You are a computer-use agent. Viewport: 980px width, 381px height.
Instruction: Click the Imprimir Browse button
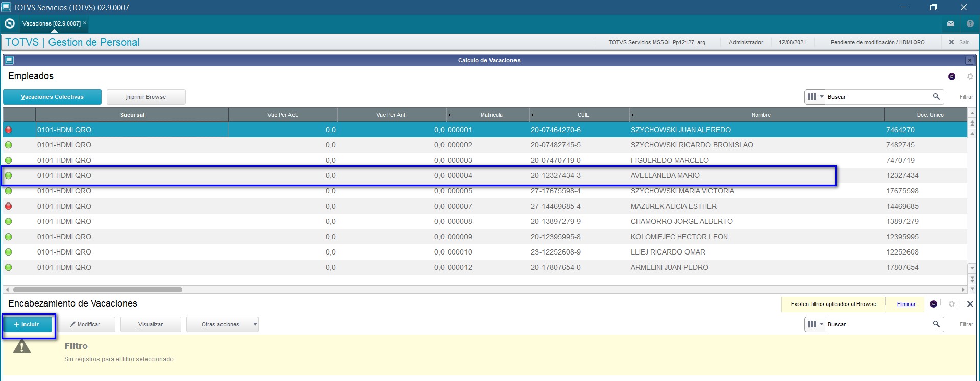coord(146,97)
